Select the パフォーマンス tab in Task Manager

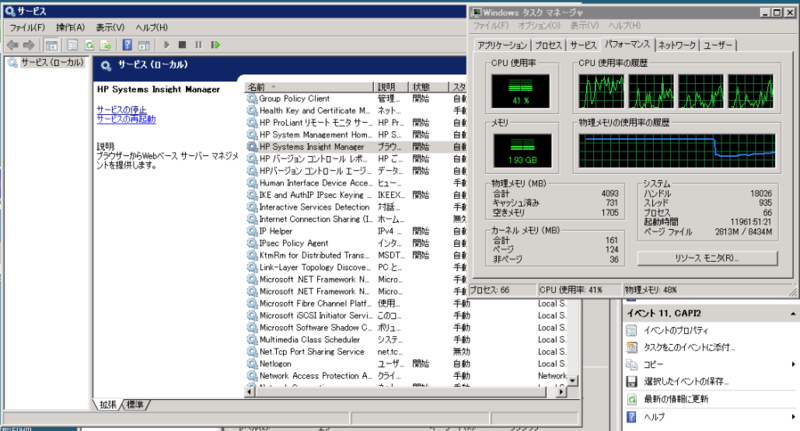click(627, 44)
